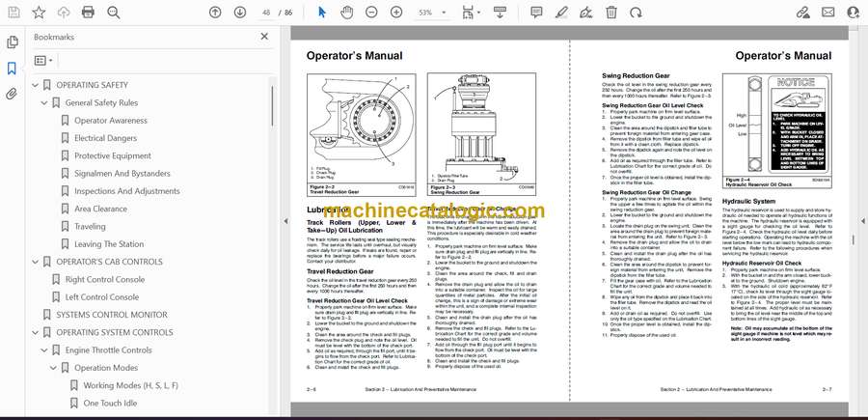Zoom out with the minus icon
Screen dimensions: 868x420
[x=371, y=13]
